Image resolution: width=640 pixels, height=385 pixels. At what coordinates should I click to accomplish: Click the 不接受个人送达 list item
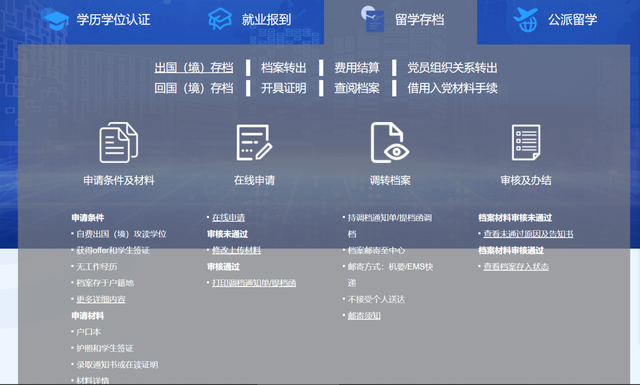(x=376, y=299)
